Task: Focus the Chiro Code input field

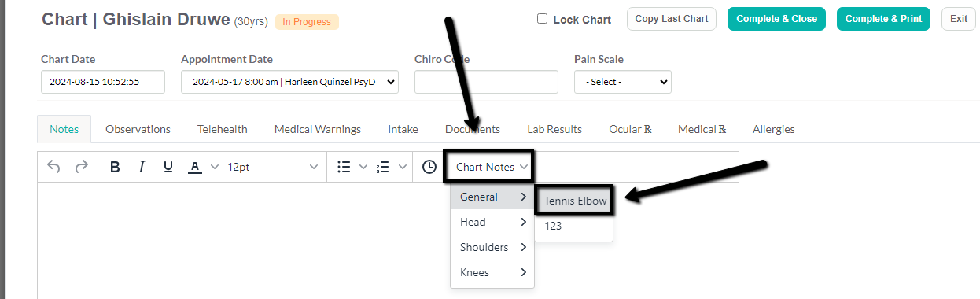Action: click(486, 82)
